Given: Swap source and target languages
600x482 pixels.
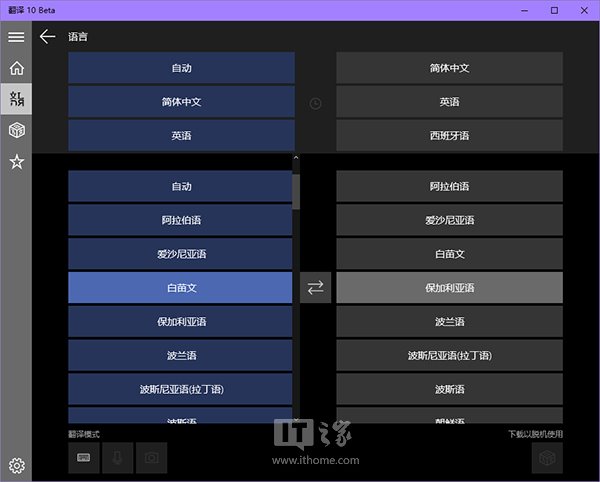Looking at the screenshot, I should click(x=315, y=287).
